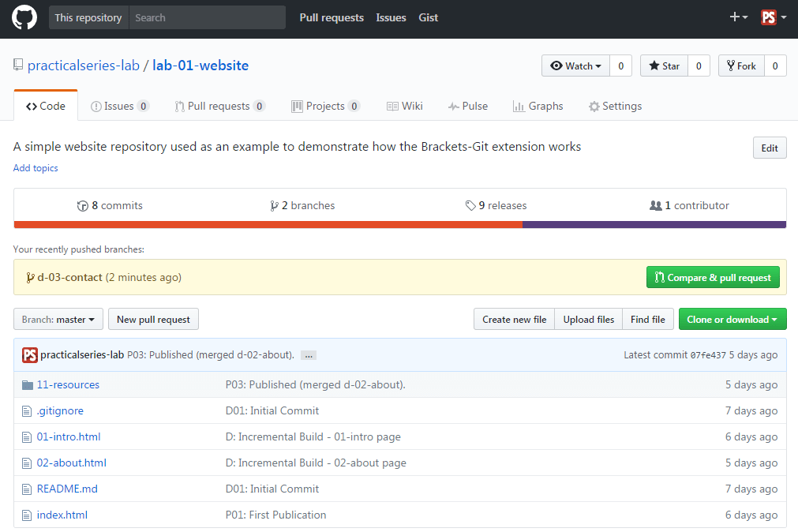Open the 02-about.html file
This screenshot has height=532, width=798.
(72, 463)
